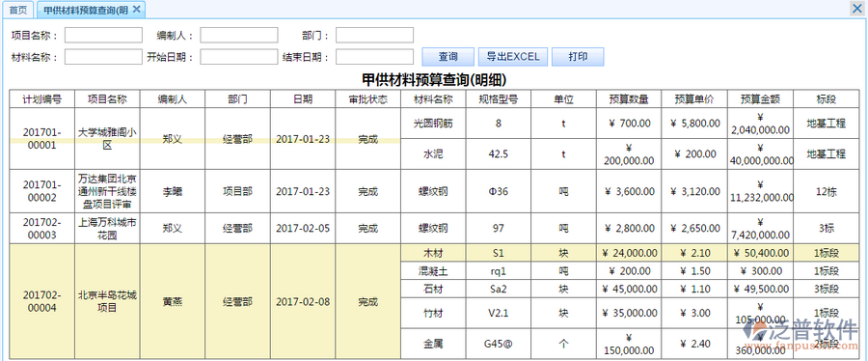Click the 标段 column header

point(826,99)
